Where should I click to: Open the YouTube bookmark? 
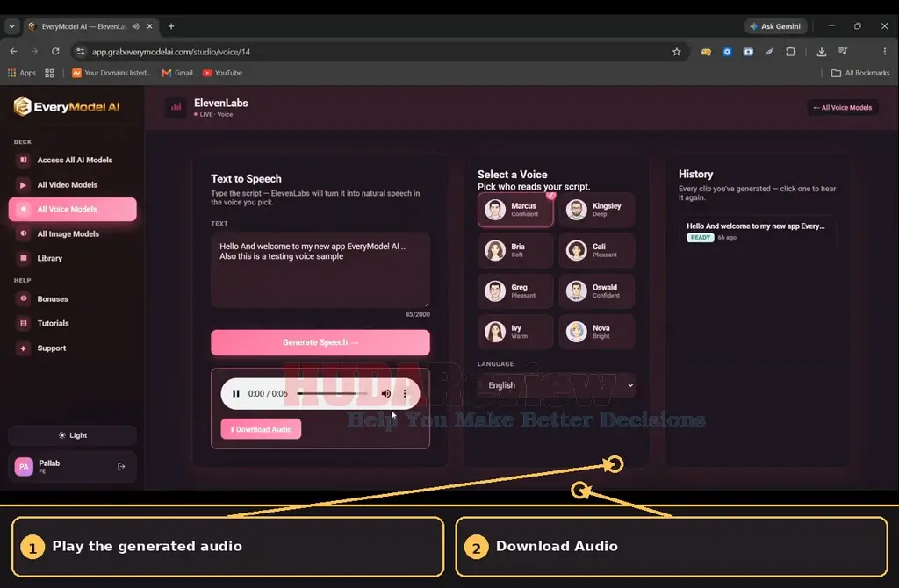(x=222, y=73)
